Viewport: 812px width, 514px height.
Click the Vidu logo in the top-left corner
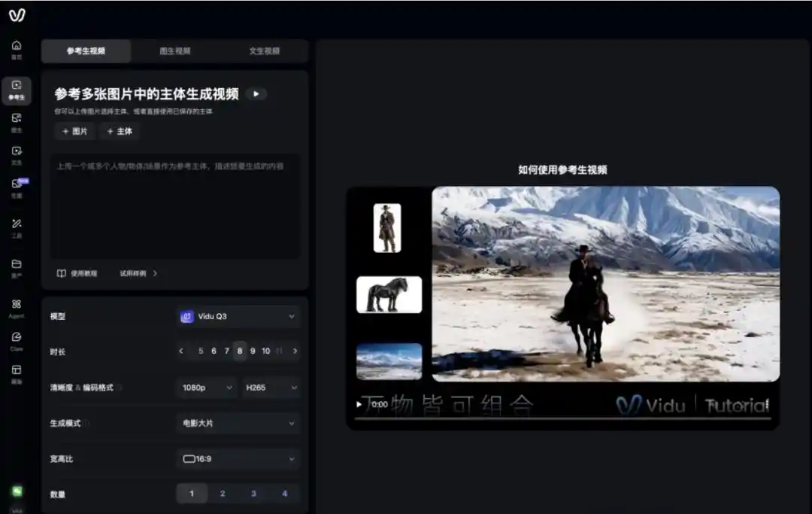pyautogui.click(x=17, y=16)
